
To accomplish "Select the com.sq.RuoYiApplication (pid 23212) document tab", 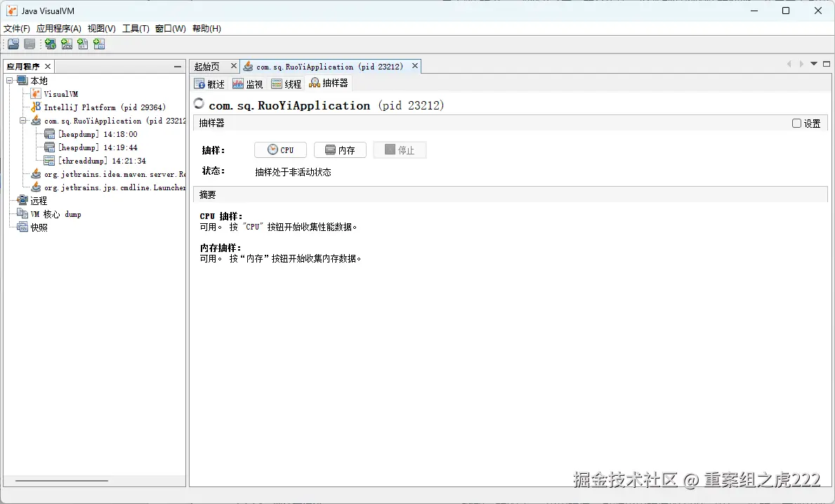I will [329, 67].
